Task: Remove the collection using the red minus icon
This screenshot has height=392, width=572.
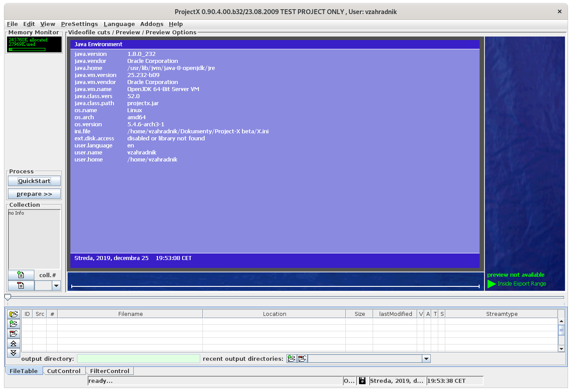Action: 21,286
